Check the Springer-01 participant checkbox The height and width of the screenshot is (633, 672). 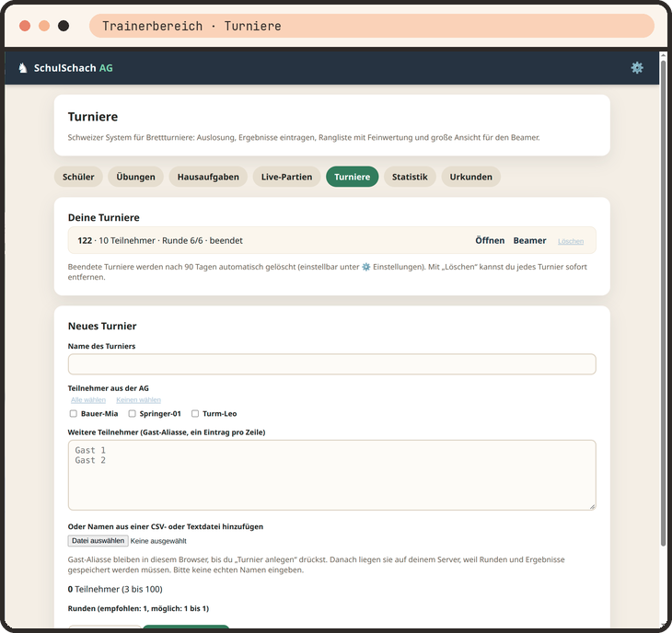pos(132,414)
